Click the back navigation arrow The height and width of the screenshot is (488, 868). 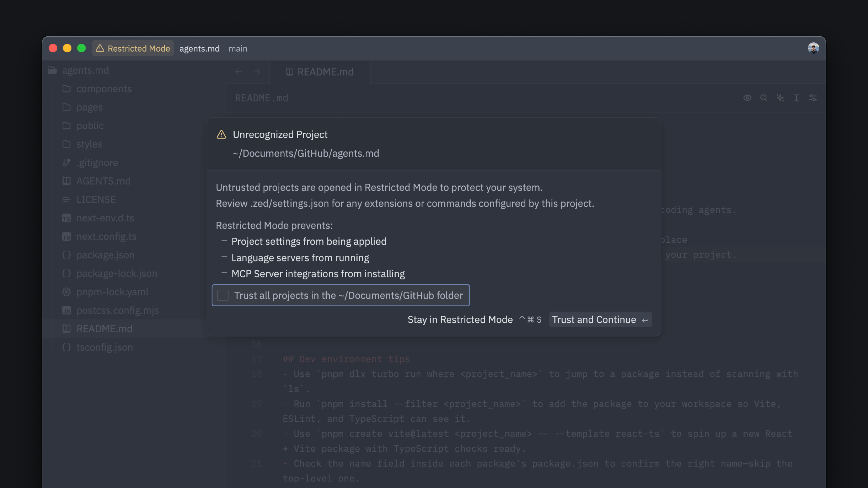point(239,72)
